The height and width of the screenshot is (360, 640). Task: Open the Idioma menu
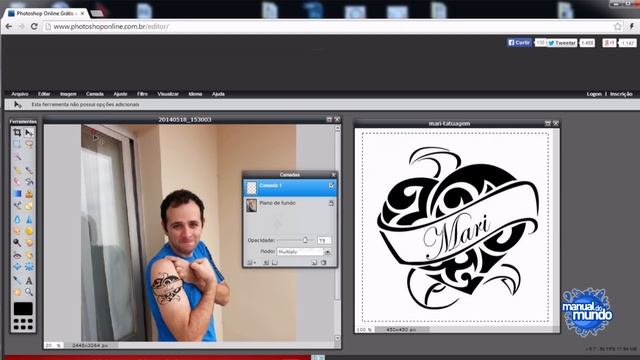(196, 94)
